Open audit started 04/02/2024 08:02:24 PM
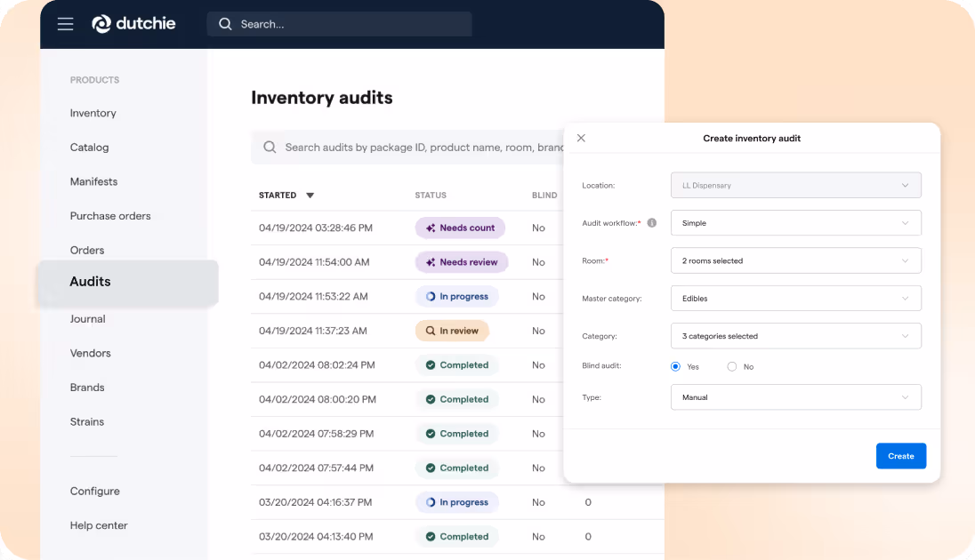 317,364
